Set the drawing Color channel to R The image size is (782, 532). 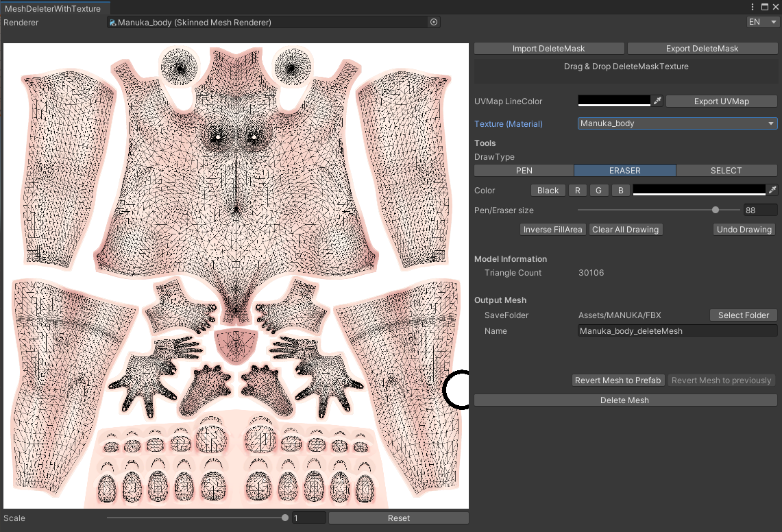tap(577, 190)
